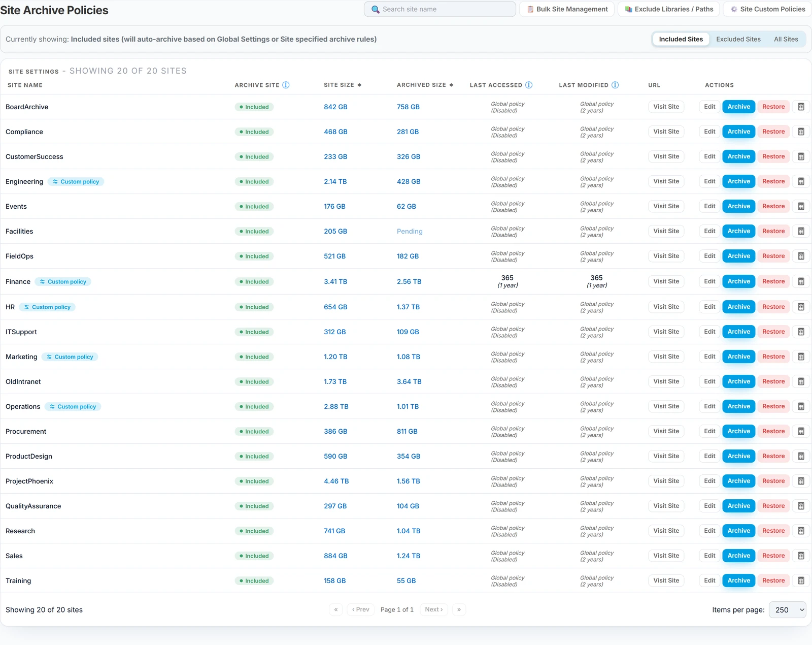Click into the Search site name field
Image resolution: width=812 pixels, height=645 pixels.
440,9
